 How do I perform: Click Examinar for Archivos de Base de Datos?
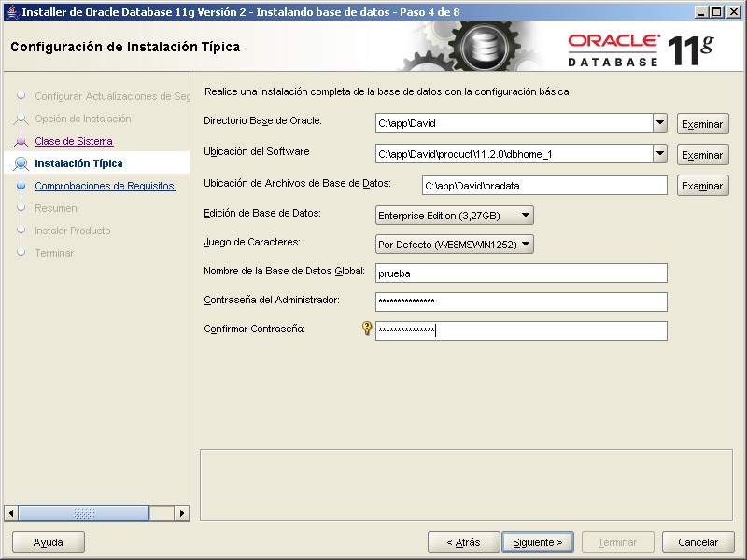(703, 186)
